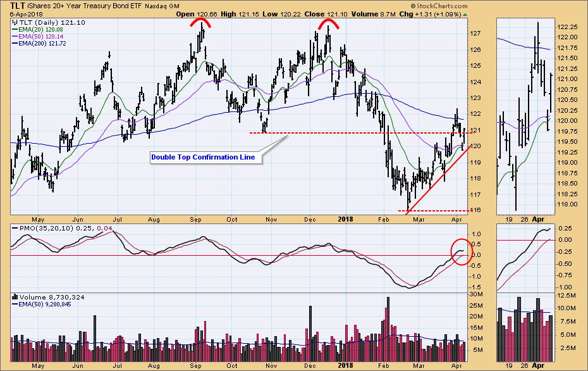Click the "Volume 8,730,324" legend entry
The height and width of the screenshot is (371, 588).
coord(52,298)
